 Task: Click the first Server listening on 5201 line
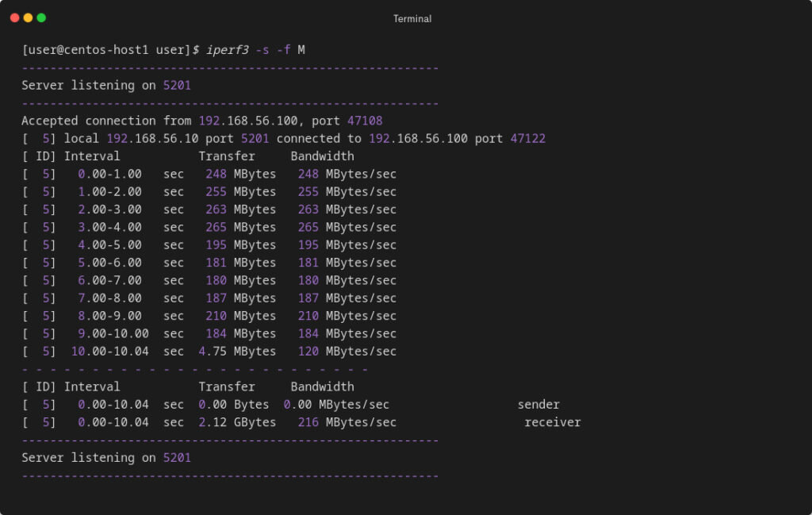click(x=106, y=85)
